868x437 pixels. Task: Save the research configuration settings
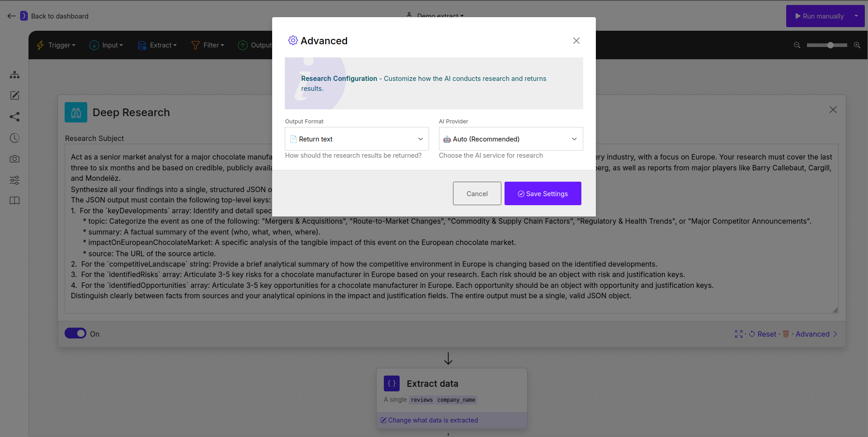[542, 193]
